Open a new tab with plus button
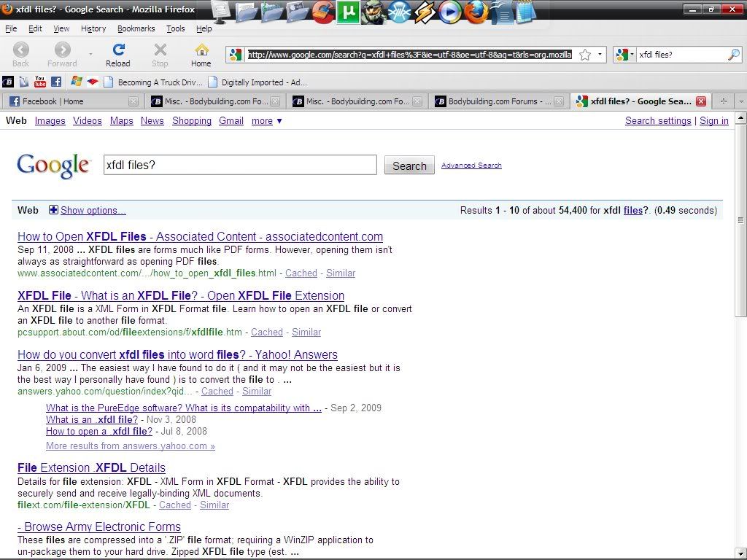Viewport: 747px width, 560px height. [x=723, y=101]
